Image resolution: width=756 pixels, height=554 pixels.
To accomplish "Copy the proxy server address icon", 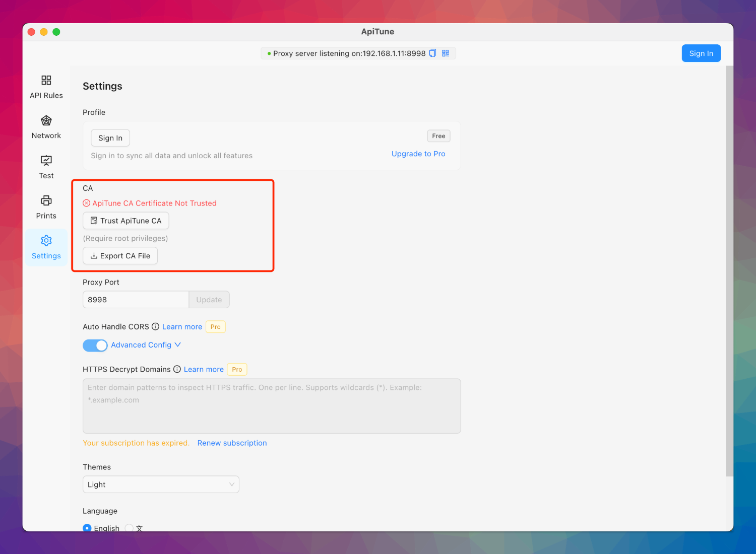I will tap(432, 53).
